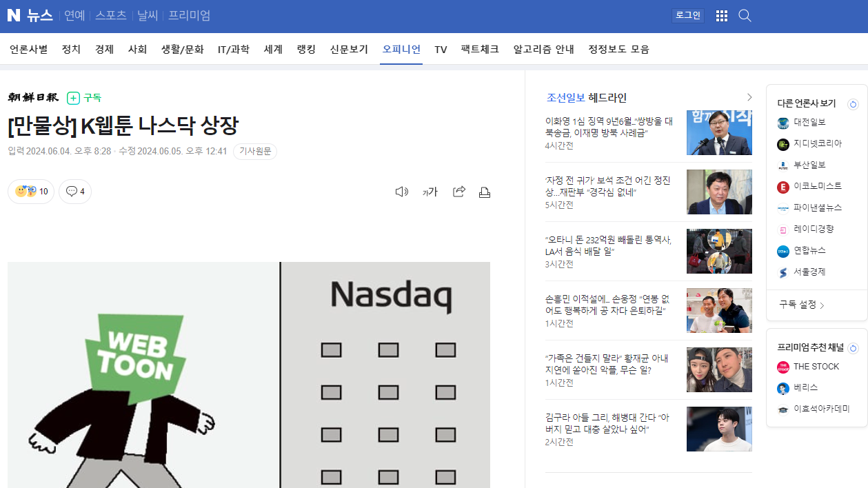Open the 랭킹 tab
Screen dimensions: 868x488
point(306,50)
